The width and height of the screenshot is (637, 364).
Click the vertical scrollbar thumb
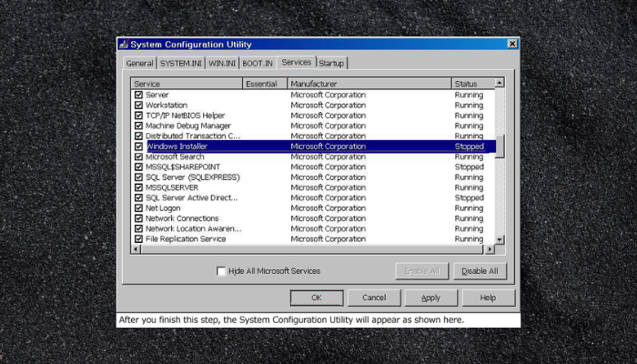(500, 147)
